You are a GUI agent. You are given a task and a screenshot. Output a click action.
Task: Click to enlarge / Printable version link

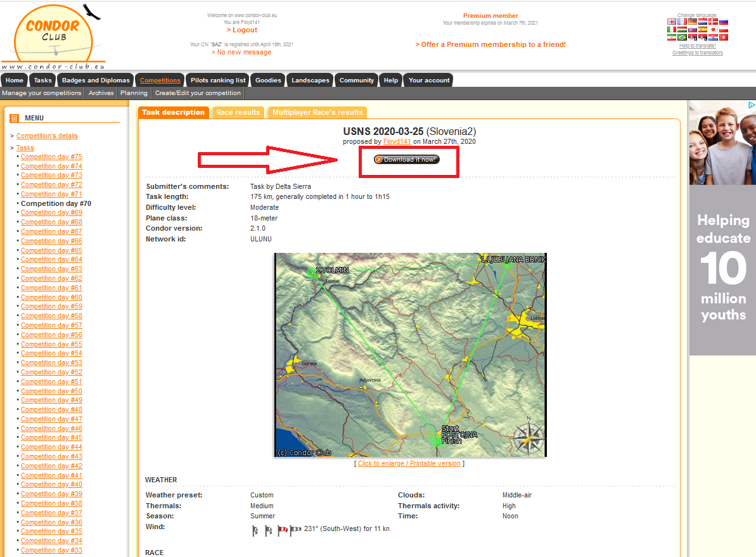(409, 463)
